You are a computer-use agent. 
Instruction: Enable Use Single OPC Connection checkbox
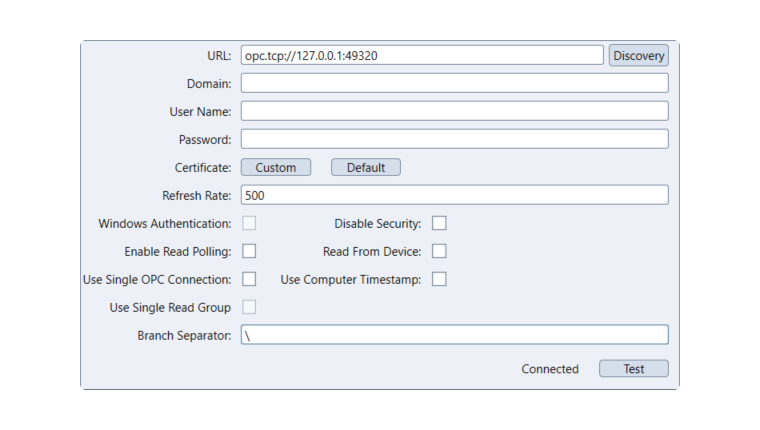249,279
